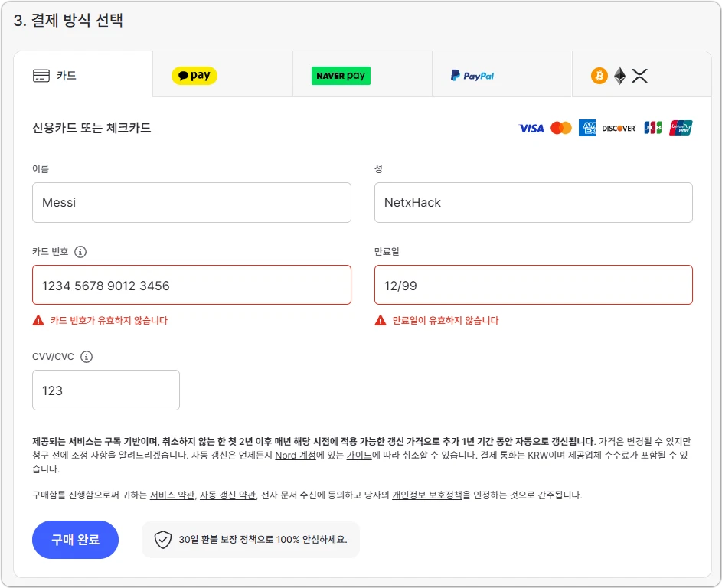This screenshot has width=722, height=588.
Task: Click the card number error warning icon
Action: 38,320
